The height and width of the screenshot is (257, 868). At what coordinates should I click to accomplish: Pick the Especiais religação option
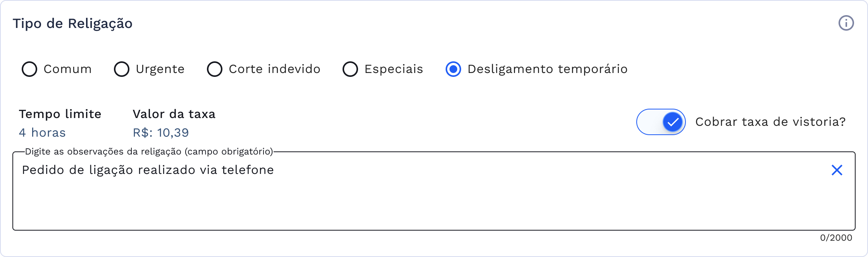pos(351,69)
